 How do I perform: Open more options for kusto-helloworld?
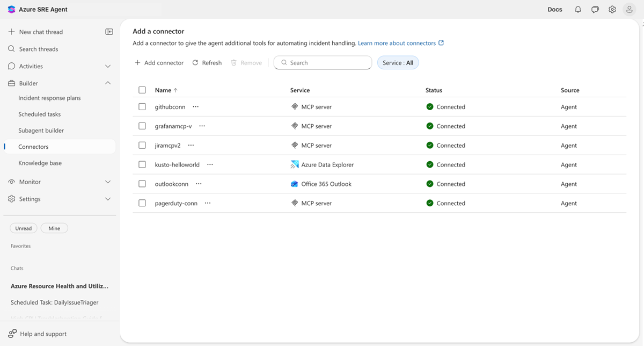210,164
